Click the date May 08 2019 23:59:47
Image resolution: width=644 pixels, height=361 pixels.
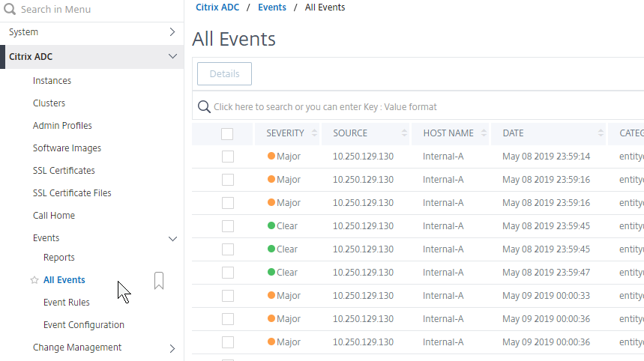pyautogui.click(x=546, y=273)
